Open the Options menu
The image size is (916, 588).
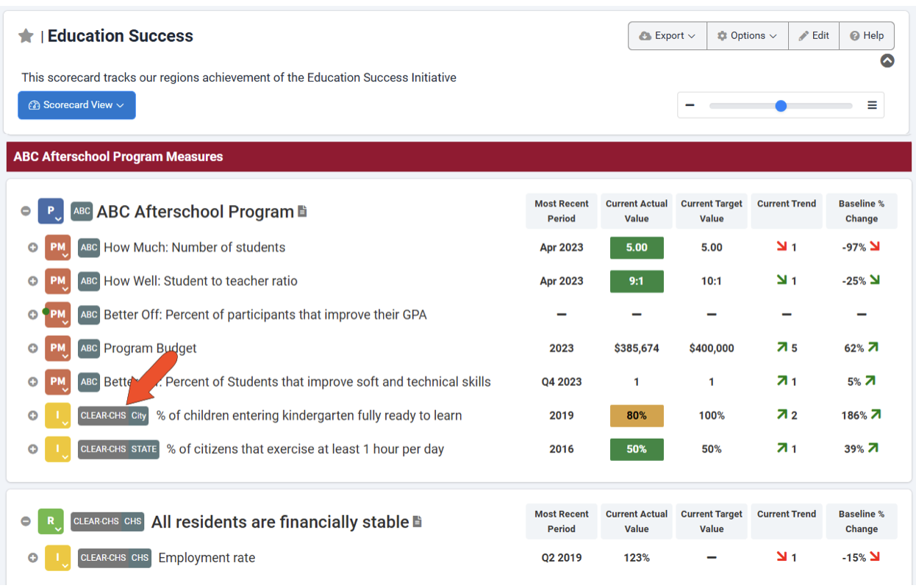[747, 36]
